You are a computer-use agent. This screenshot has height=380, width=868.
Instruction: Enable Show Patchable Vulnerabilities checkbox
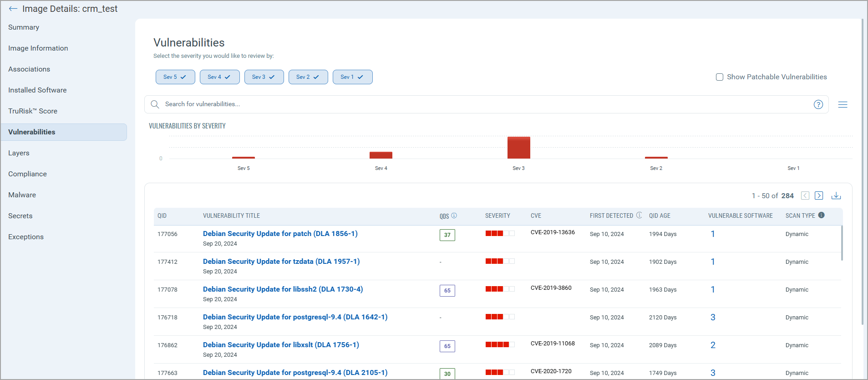coord(720,77)
